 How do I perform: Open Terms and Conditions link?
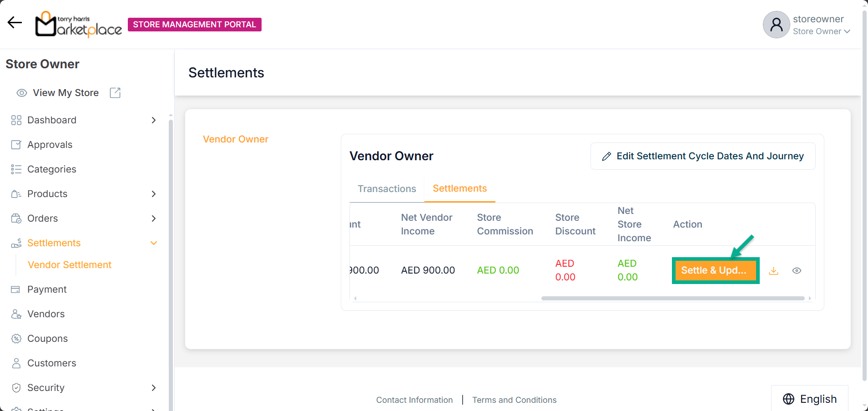(x=514, y=400)
